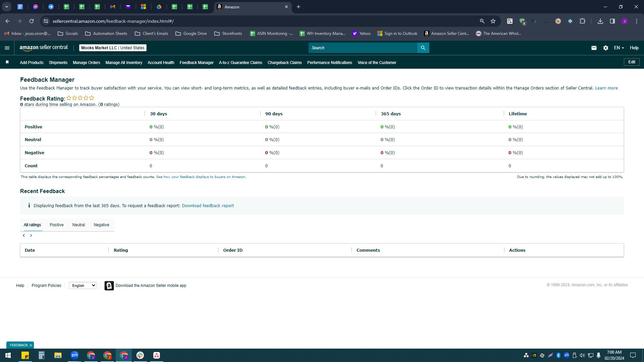Go back in browser history
This screenshot has width=644, height=362.
click(x=7, y=21)
